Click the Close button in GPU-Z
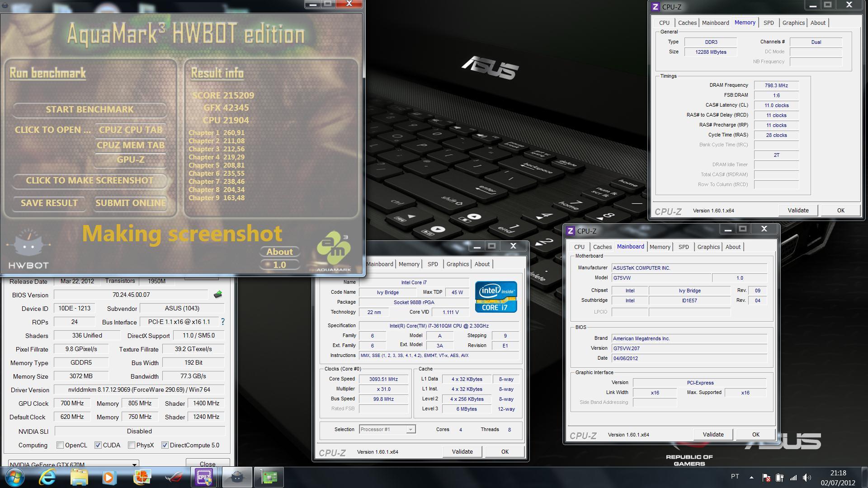This screenshot has height=488, width=868. click(208, 463)
